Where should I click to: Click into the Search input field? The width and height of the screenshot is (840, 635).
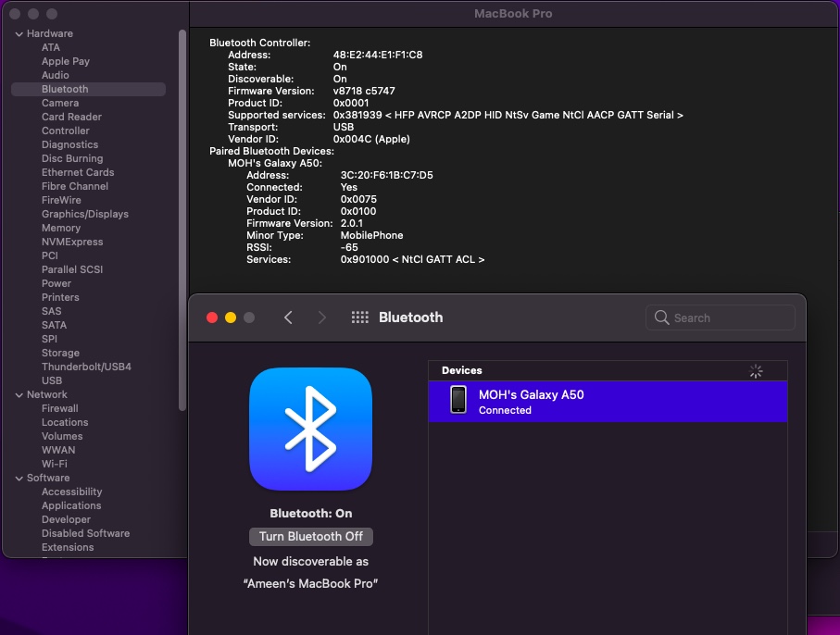[x=720, y=317]
